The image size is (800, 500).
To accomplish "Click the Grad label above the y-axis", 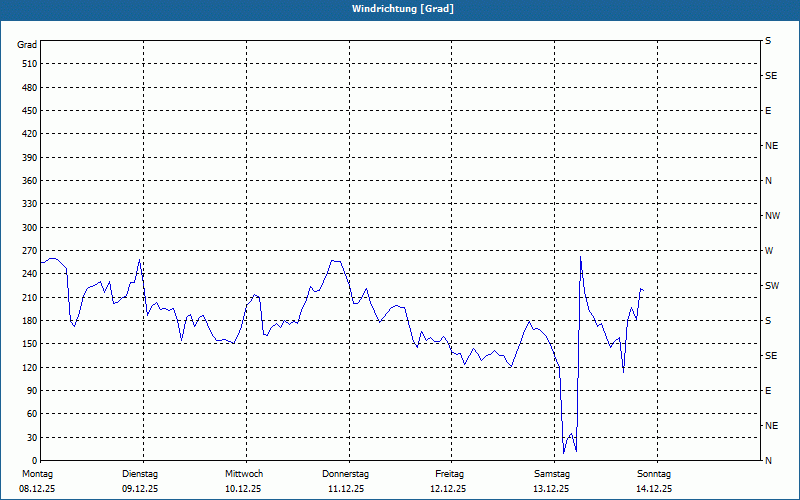I will click(x=27, y=45).
